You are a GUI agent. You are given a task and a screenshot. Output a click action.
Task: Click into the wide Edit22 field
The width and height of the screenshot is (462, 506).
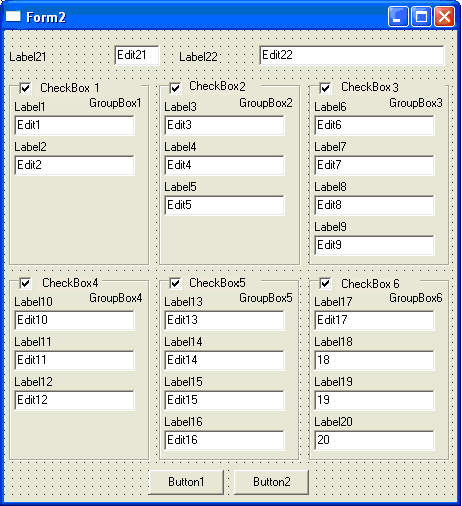(x=352, y=55)
